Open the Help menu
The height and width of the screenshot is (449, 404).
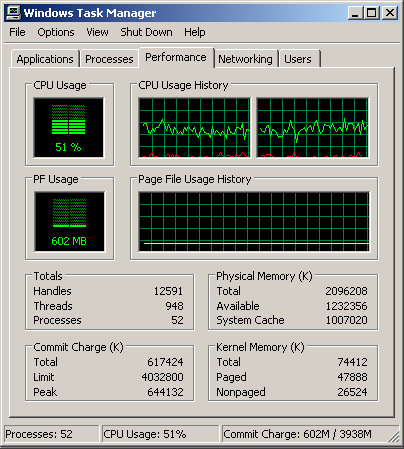coord(195,32)
